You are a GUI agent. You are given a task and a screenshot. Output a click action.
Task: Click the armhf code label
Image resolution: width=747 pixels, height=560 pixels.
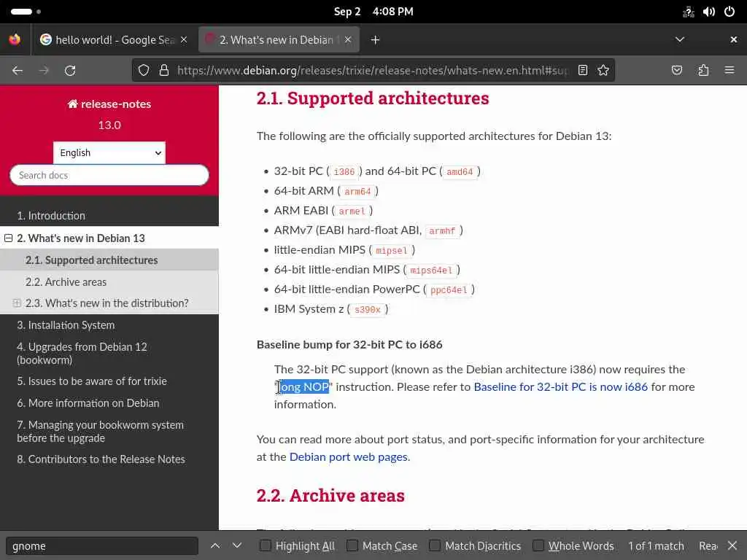pyautogui.click(x=441, y=231)
